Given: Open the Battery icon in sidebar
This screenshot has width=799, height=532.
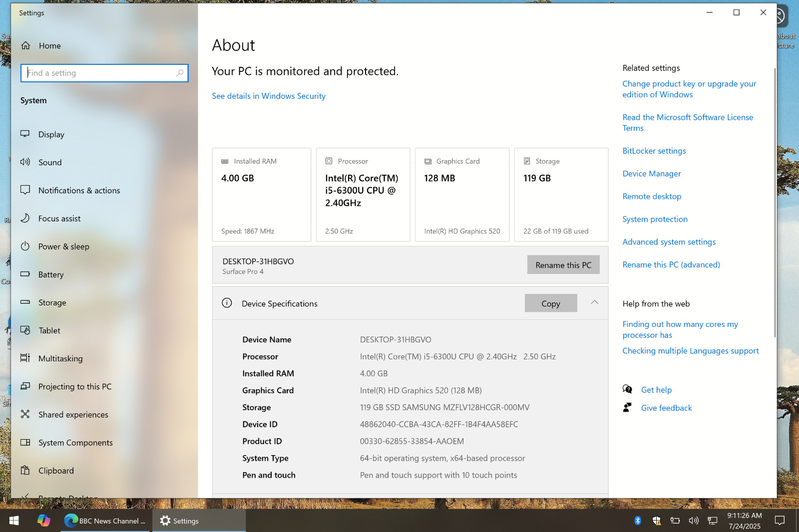Looking at the screenshot, I should pos(25,274).
